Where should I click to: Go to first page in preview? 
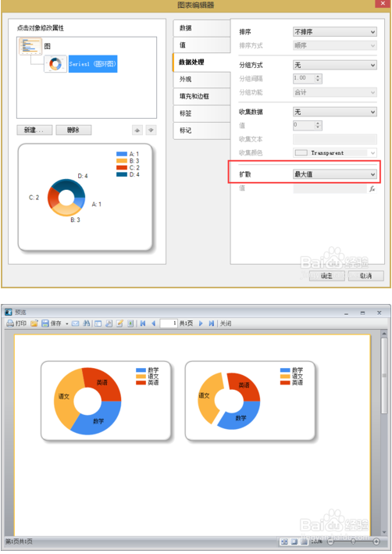(143, 323)
